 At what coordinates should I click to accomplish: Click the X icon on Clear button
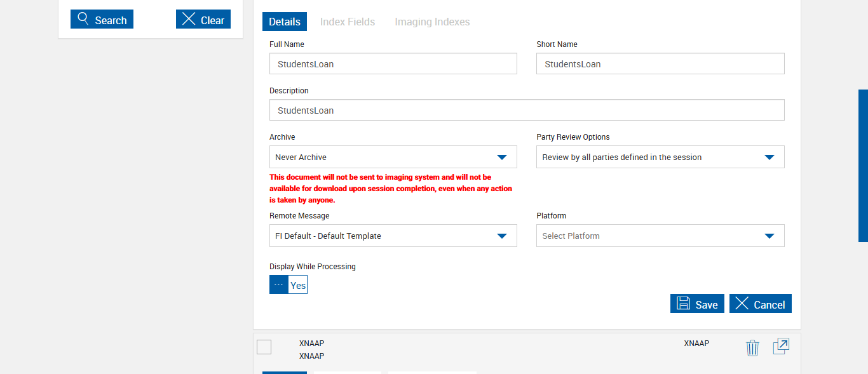[189, 19]
